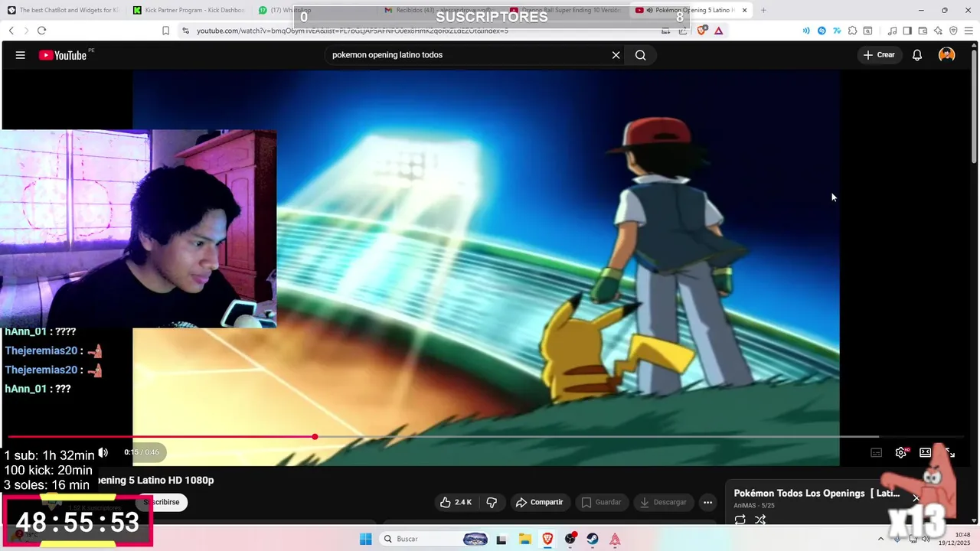This screenshot has width=980, height=551.
Task: Open YouTube notifications bell
Action: pyautogui.click(x=916, y=55)
